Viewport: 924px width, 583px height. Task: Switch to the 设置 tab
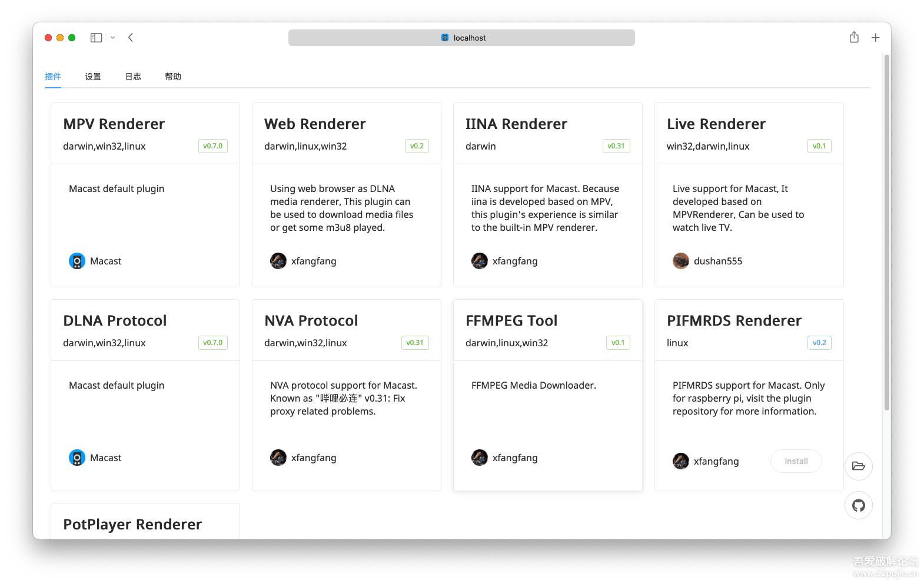coord(93,77)
